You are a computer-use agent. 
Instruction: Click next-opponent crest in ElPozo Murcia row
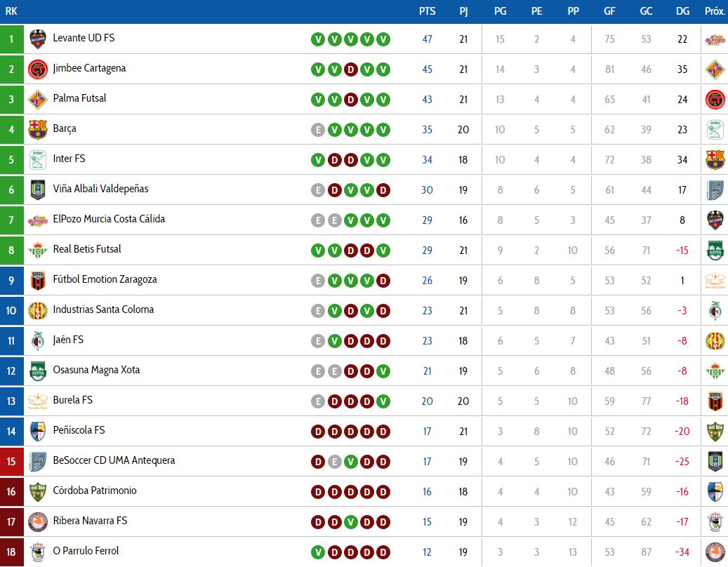pos(715,220)
